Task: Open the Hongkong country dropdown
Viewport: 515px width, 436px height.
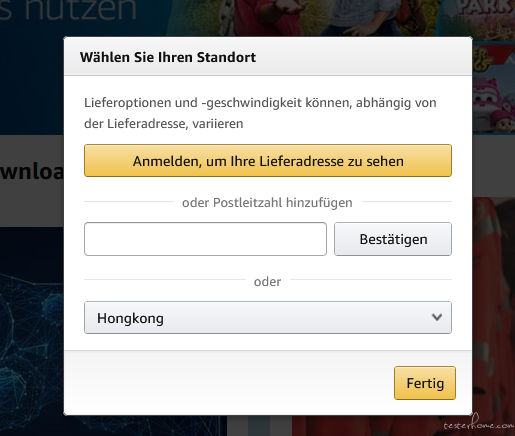Action: [x=268, y=318]
